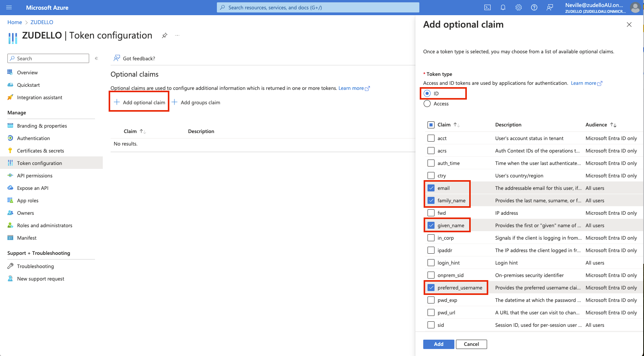
Task: Click the Quickstart cloud icon
Action: point(10,85)
